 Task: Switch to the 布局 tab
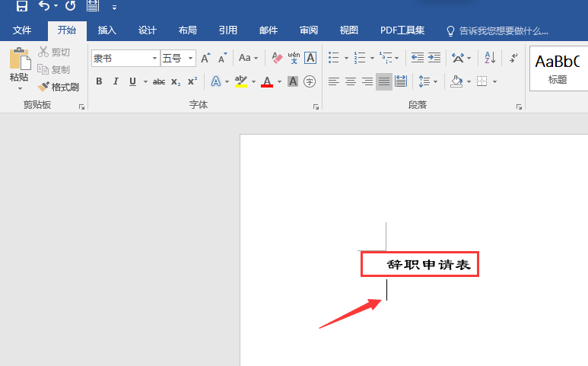click(187, 30)
